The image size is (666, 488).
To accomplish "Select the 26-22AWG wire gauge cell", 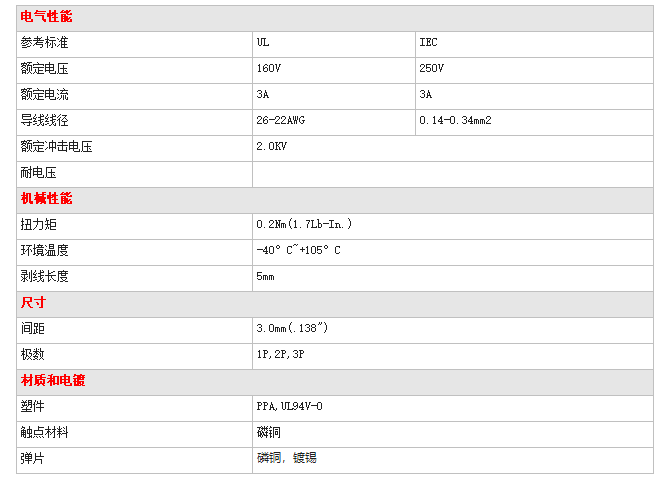I will [333, 122].
